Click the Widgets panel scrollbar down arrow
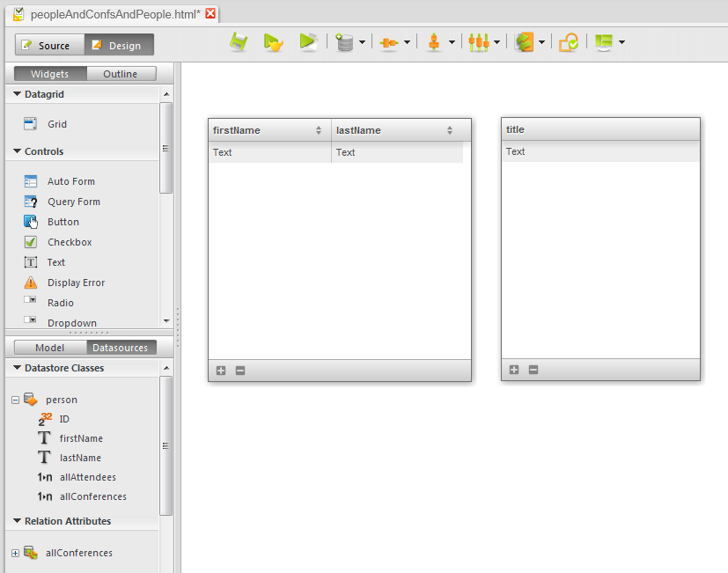This screenshot has height=573, width=728. click(x=166, y=321)
